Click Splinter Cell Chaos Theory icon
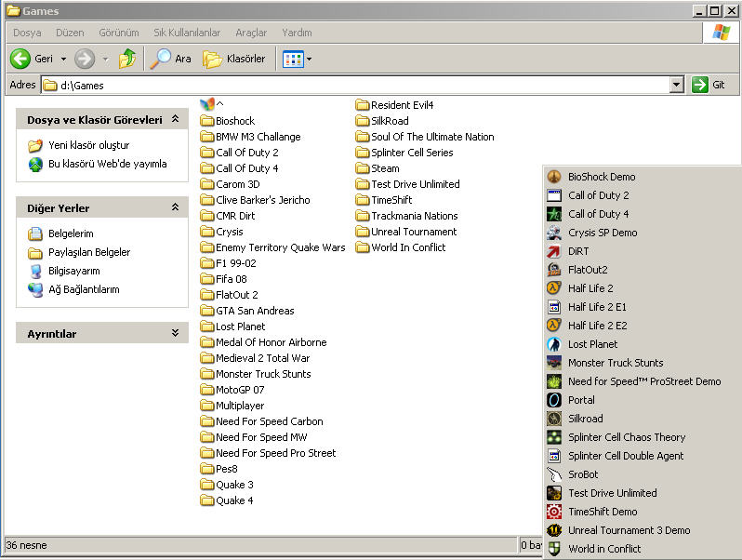The height and width of the screenshot is (560, 742). (x=554, y=437)
